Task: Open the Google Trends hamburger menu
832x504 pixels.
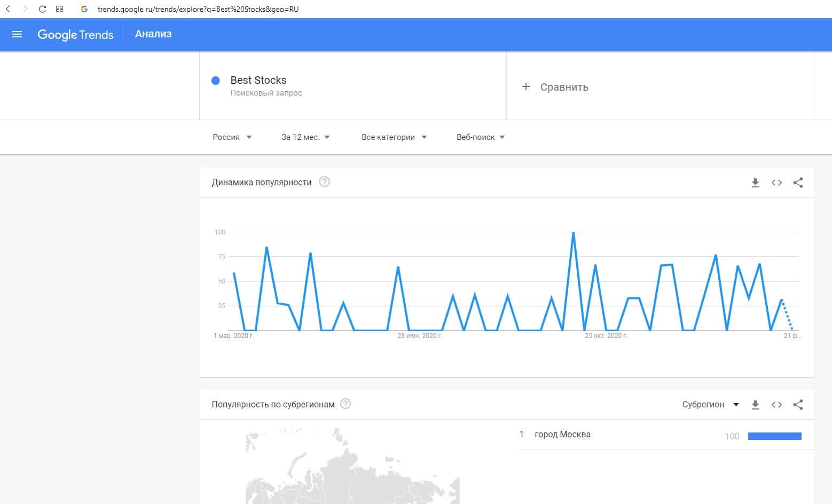Action: point(17,35)
